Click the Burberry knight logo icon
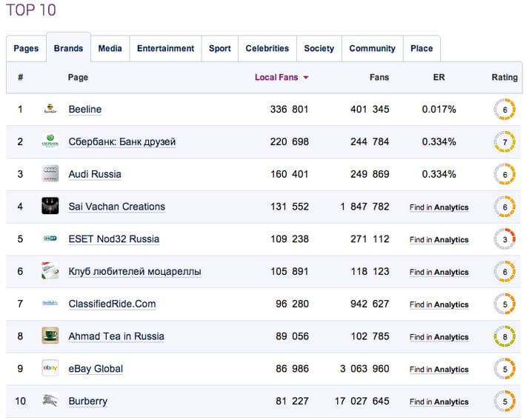The width and height of the screenshot is (526, 420). pos(50,401)
